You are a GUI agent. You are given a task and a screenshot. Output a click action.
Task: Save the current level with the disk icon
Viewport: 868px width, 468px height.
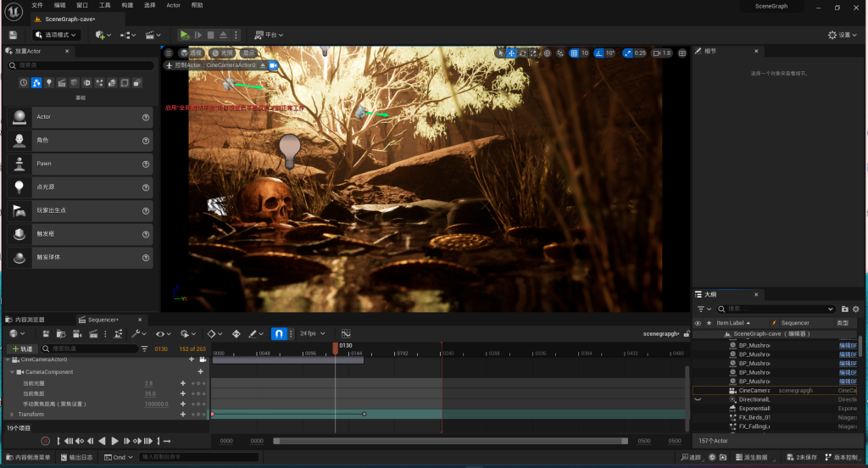click(x=13, y=35)
